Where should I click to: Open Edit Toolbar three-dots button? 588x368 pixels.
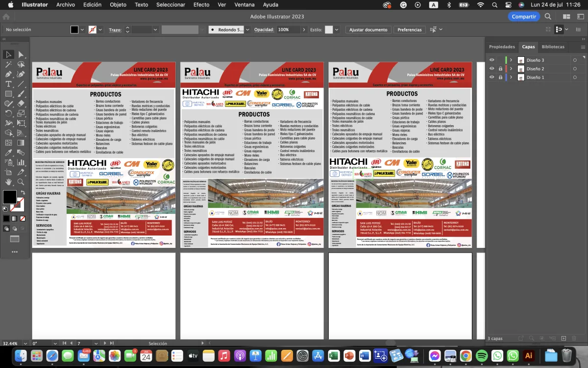(14, 252)
